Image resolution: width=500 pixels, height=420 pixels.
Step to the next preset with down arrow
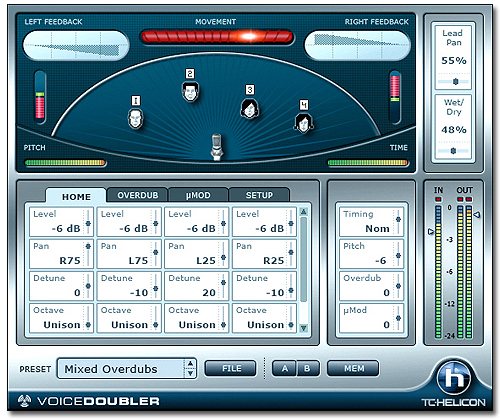click(190, 373)
